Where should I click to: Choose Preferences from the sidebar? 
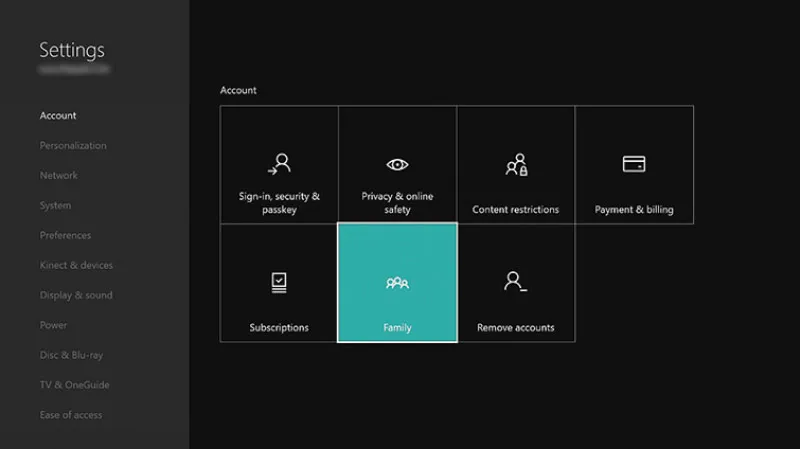coord(65,236)
